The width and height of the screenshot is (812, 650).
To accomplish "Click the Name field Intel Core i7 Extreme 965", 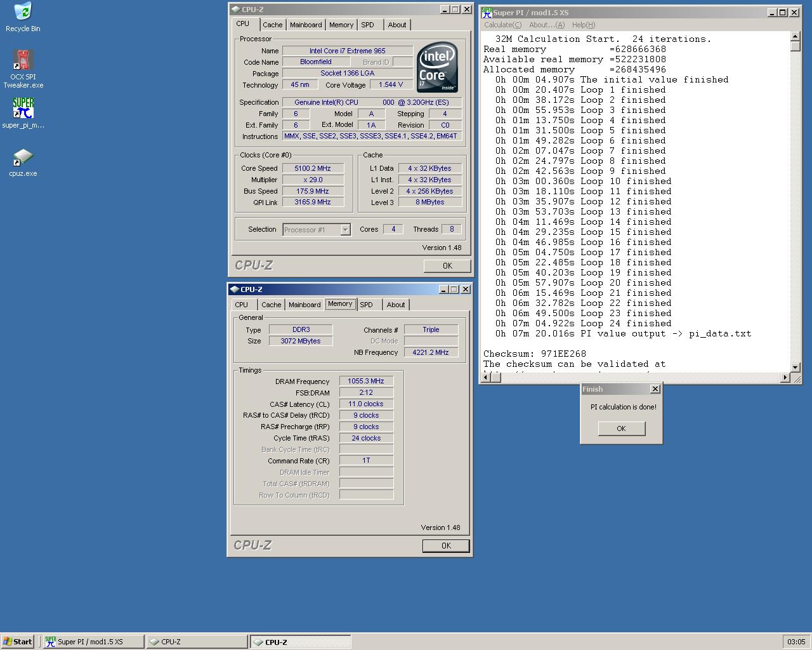I will [348, 51].
